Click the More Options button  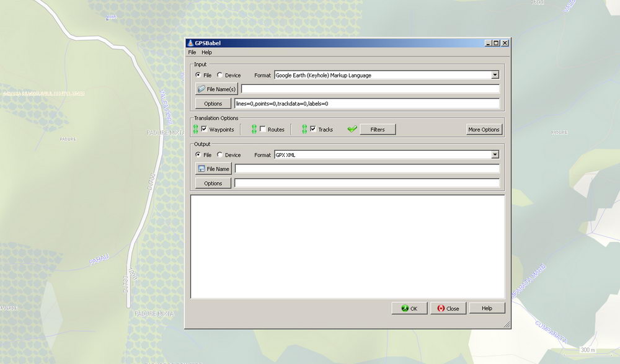(x=484, y=130)
